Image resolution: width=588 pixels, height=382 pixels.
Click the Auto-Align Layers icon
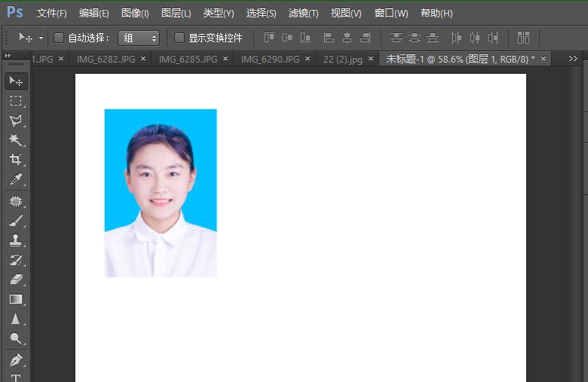pyautogui.click(x=523, y=38)
